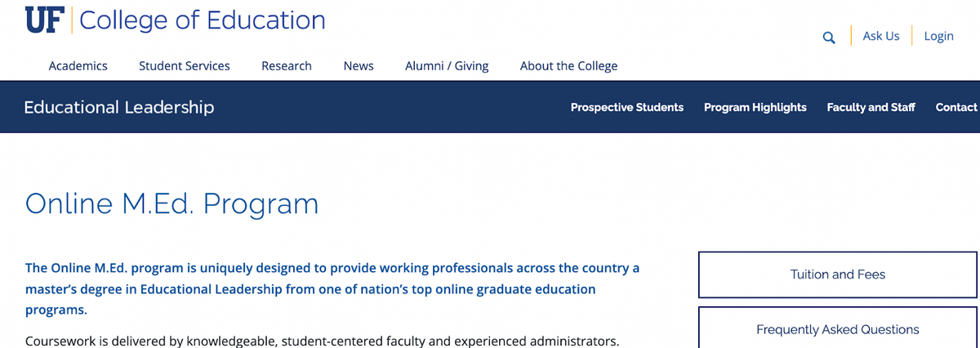
Task: Go to the News menu item
Action: tap(359, 66)
